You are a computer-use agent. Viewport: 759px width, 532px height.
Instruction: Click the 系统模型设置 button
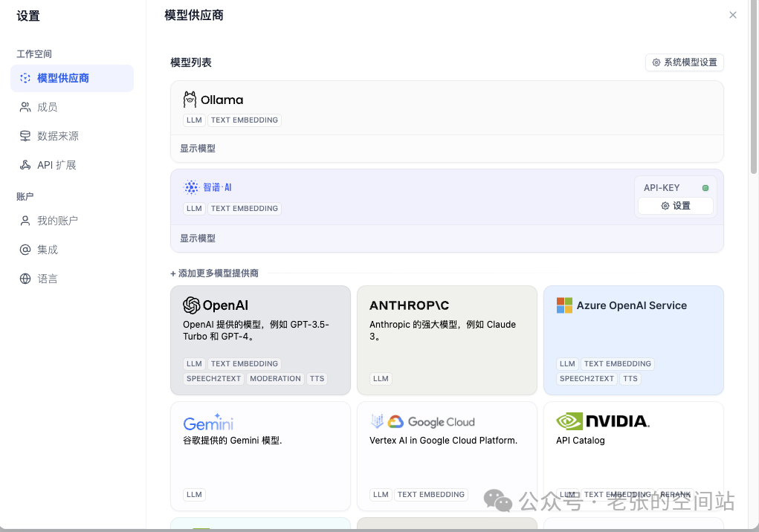pos(684,62)
